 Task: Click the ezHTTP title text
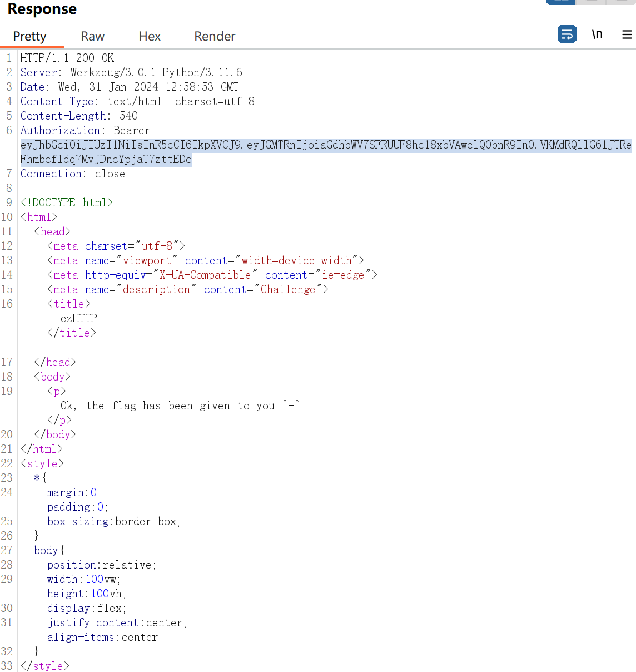(x=78, y=318)
